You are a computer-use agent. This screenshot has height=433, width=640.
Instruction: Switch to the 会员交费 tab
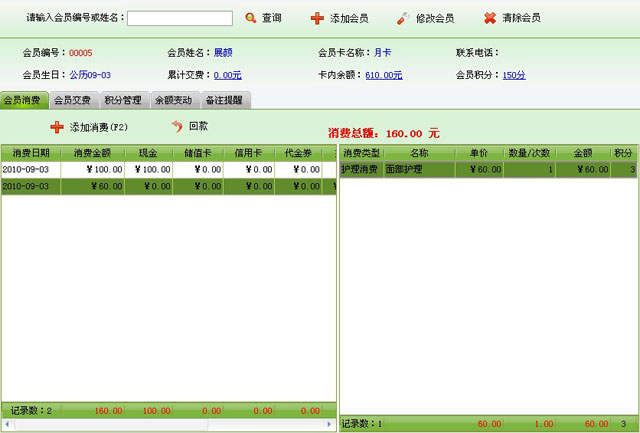pos(73,100)
